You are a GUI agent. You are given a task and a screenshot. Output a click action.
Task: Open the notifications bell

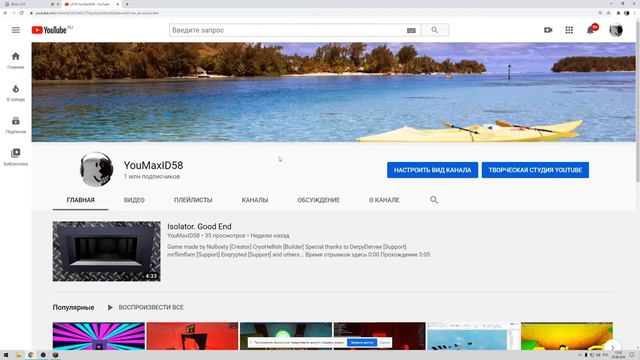[x=591, y=30]
